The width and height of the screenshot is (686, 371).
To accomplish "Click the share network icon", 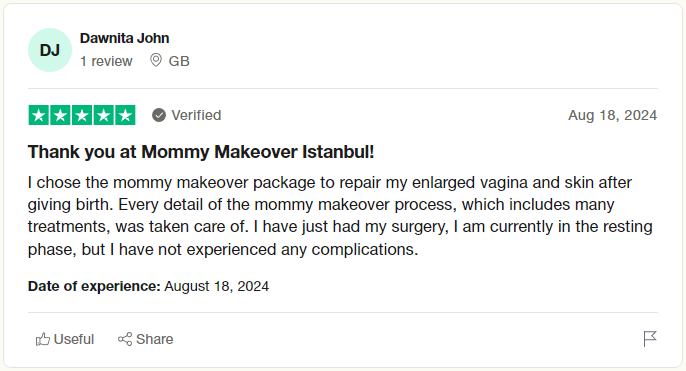I will (125, 339).
